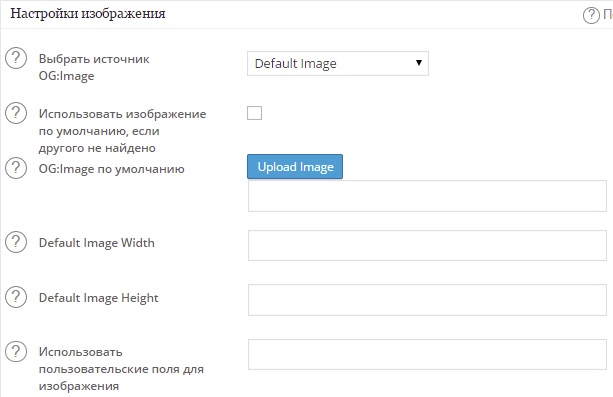This screenshot has width=613, height=397.
Task: Show help for Использовать изображение по умолчанию
Action: coord(16,113)
